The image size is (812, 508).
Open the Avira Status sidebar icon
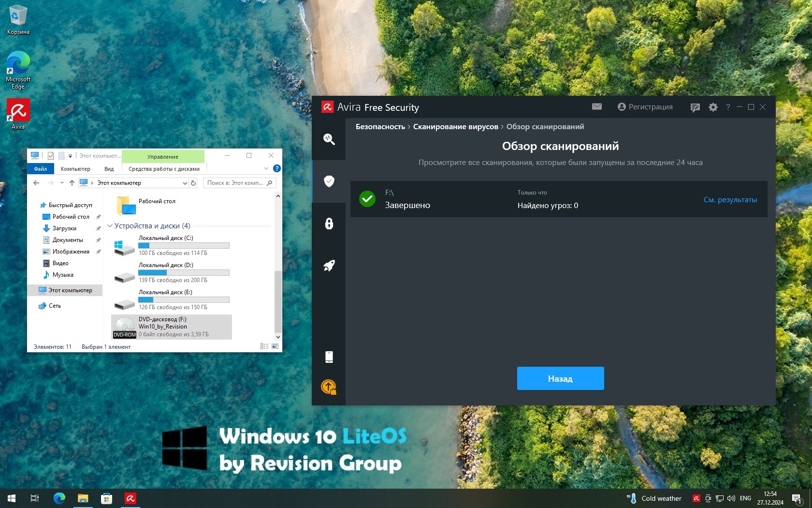[329, 139]
